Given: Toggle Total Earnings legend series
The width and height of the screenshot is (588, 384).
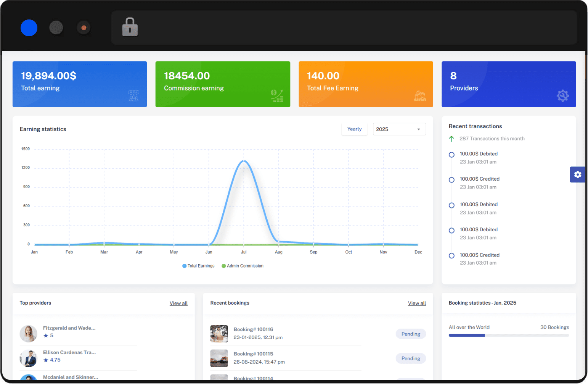Looking at the screenshot, I should click(198, 266).
